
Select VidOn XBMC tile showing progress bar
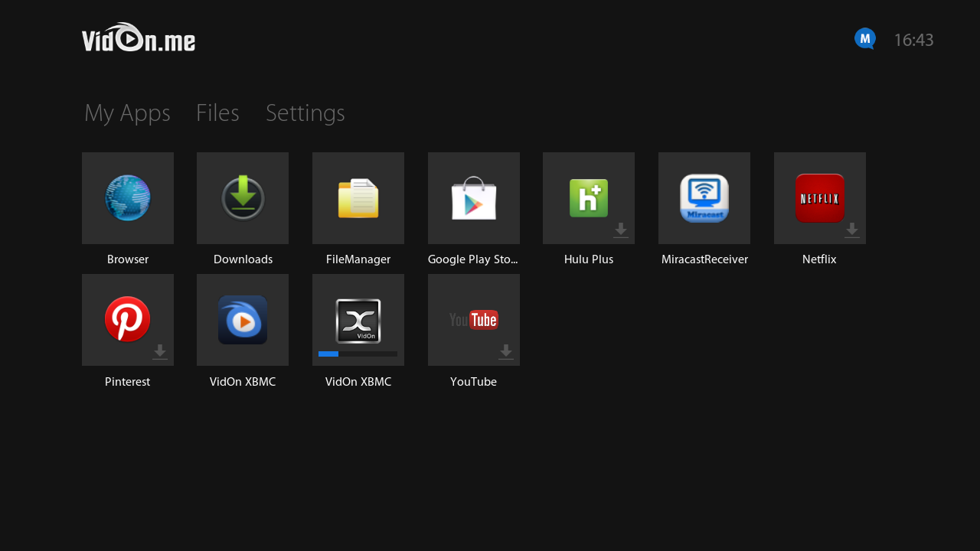pyautogui.click(x=358, y=320)
